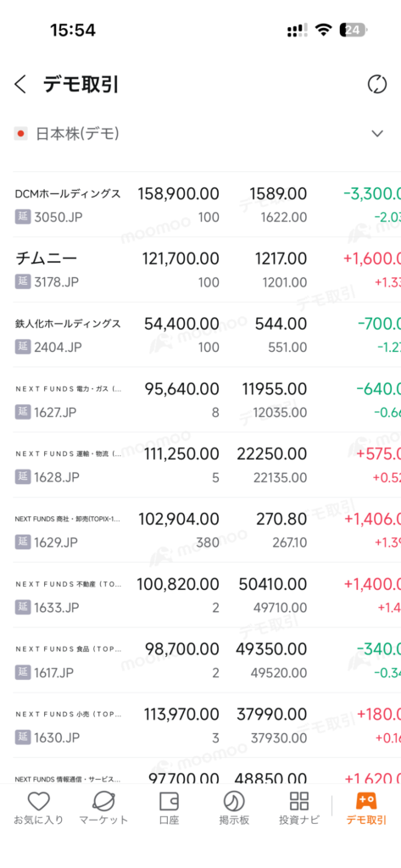Tap the refresh icon in the header
This screenshot has height=868, width=401.
377,85
